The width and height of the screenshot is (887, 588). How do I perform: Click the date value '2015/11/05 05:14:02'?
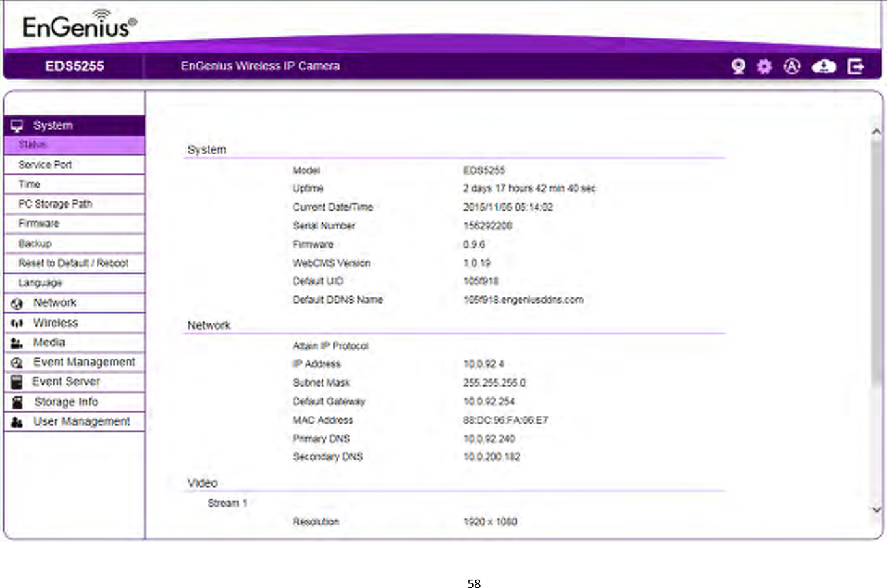tap(508, 207)
